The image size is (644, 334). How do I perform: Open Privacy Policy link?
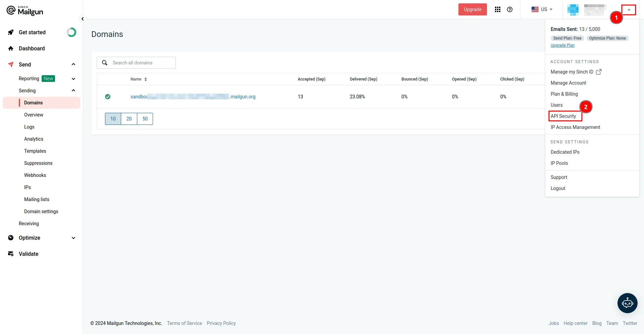pyautogui.click(x=221, y=323)
